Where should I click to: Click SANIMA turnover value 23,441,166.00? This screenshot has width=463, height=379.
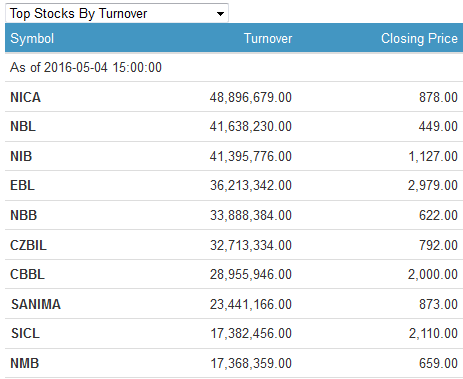tap(251, 304)
